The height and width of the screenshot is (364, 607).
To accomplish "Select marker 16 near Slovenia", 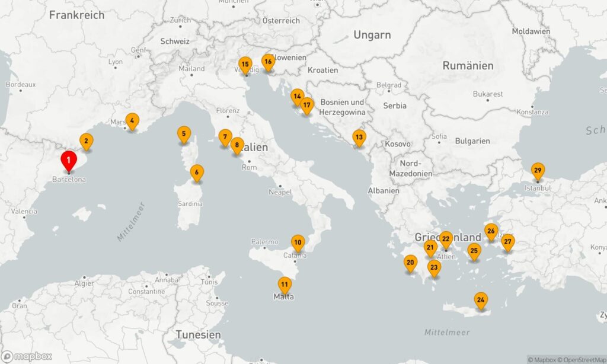I will pos(268,62).
